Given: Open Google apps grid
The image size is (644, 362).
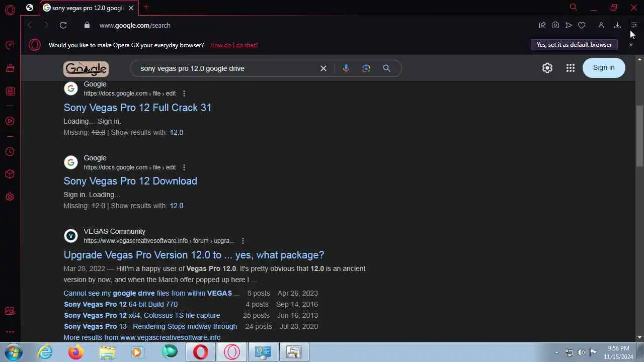Looking at the screenshot, I should pos(570,68).
